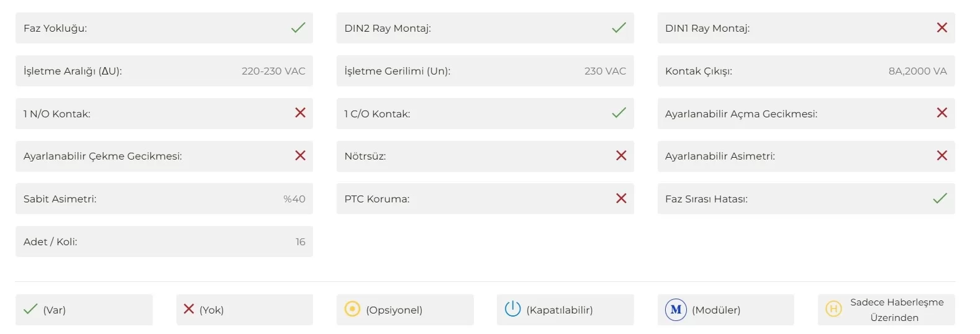This screenshot has width=980, height=334.
Task: Click the red Yok legend cross
Action: (189, 309)
